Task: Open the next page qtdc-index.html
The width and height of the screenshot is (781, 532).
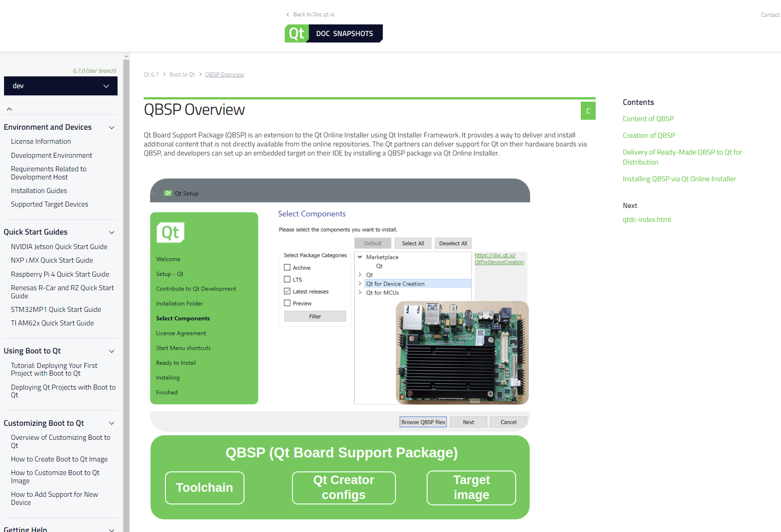Action: coord(646,220)
